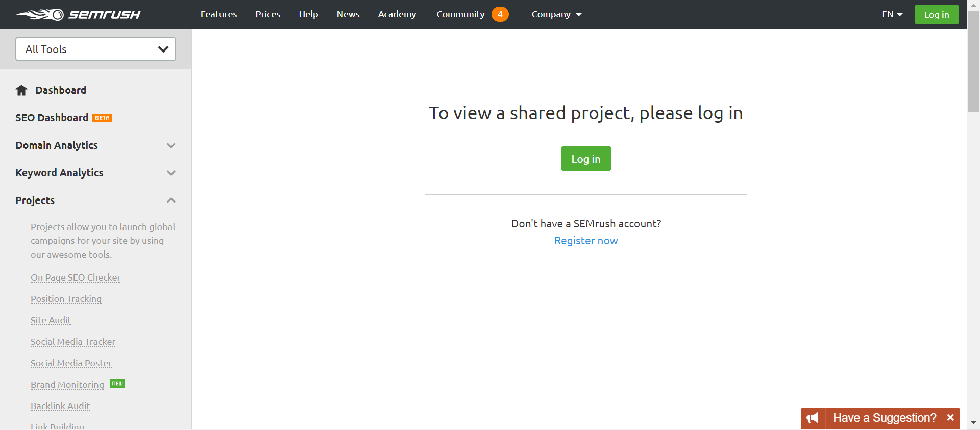
Task: Click the heading 'To view a shared project, please log in'
Action: coord(586,113)
